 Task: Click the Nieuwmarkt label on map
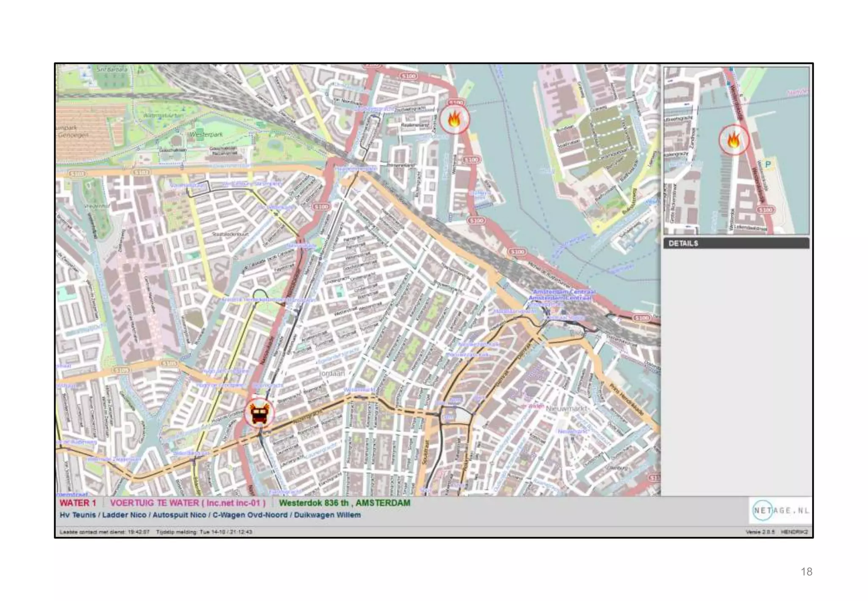567,409
